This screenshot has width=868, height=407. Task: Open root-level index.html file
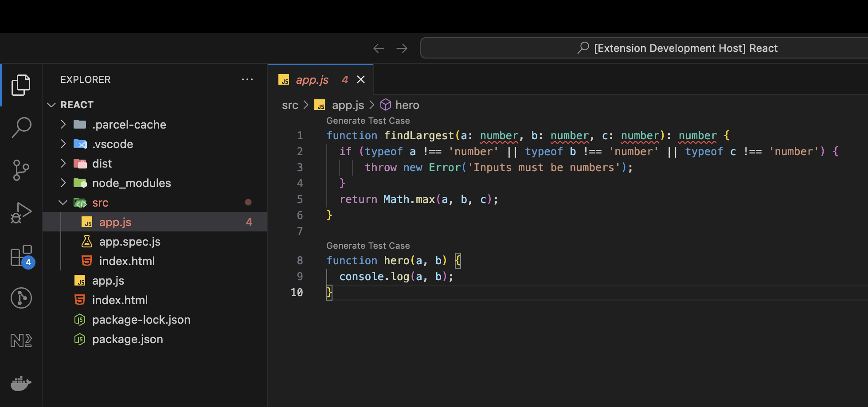click(155, 300)
